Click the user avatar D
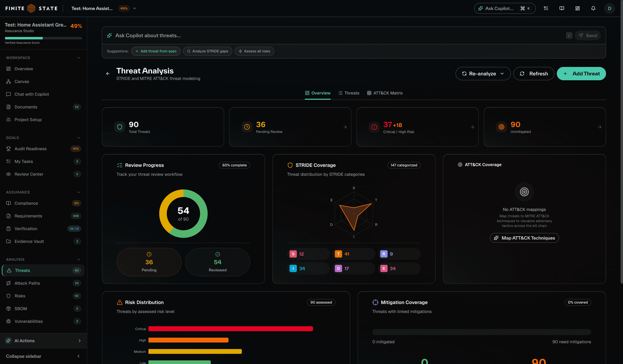623x364 pixels. (x=609, y=8)
